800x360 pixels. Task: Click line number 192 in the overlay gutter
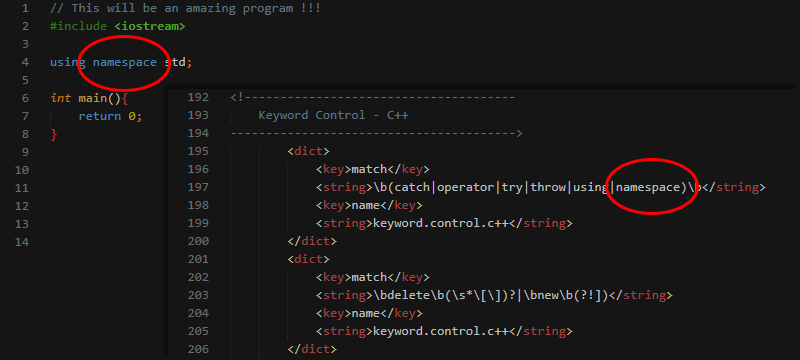198,97
